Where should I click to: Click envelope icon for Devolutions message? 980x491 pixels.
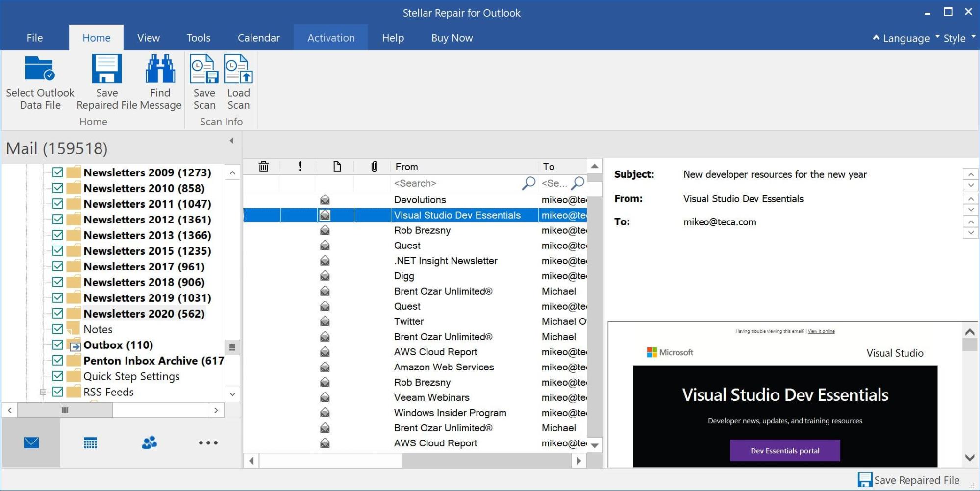[325, 200]
